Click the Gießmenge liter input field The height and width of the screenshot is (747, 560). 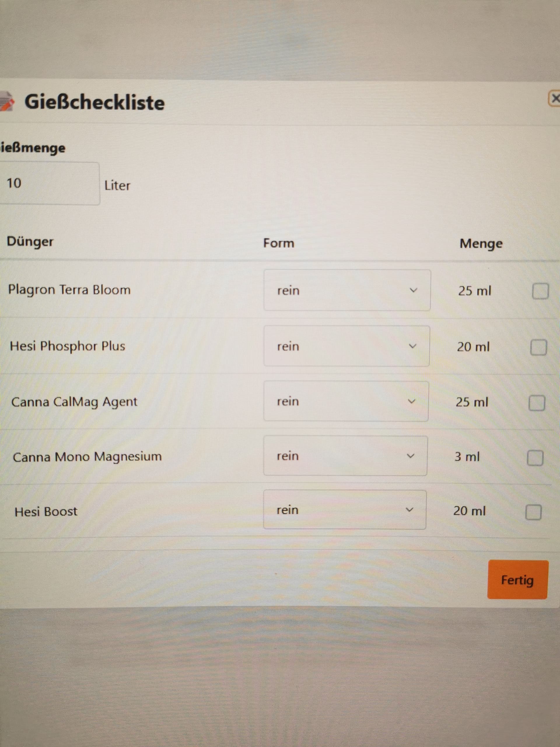pos(49,183)
